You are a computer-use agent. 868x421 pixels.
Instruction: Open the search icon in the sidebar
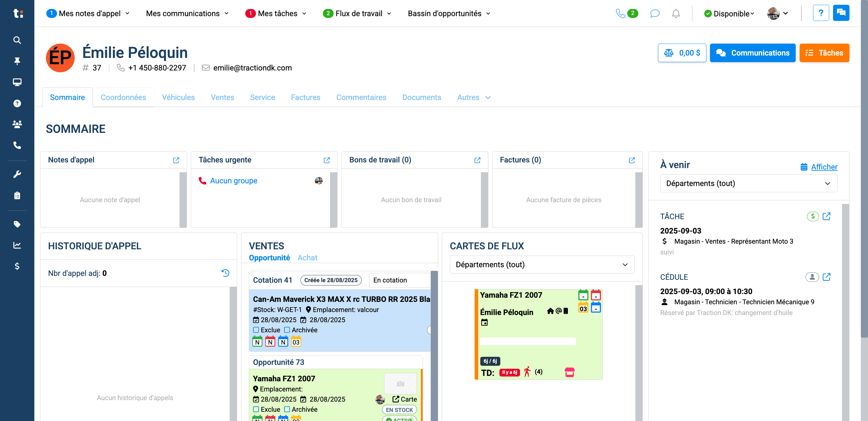[17, 40]
